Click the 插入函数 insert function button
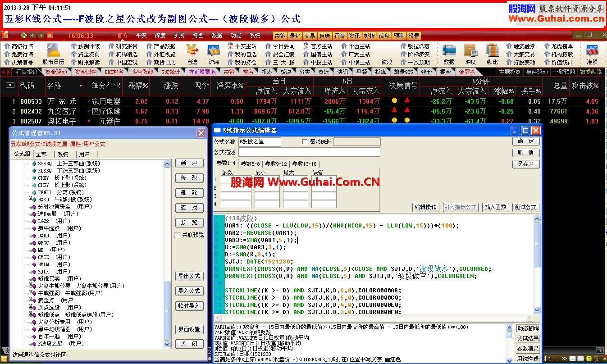The image size is (607, 364). (x=495, y=207)
